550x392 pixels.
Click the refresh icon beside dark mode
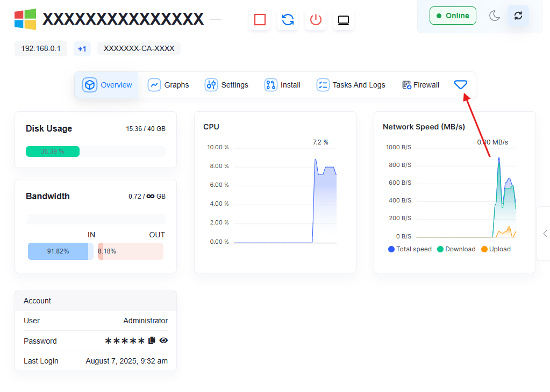pyautogui.click(x=518, y=16)
